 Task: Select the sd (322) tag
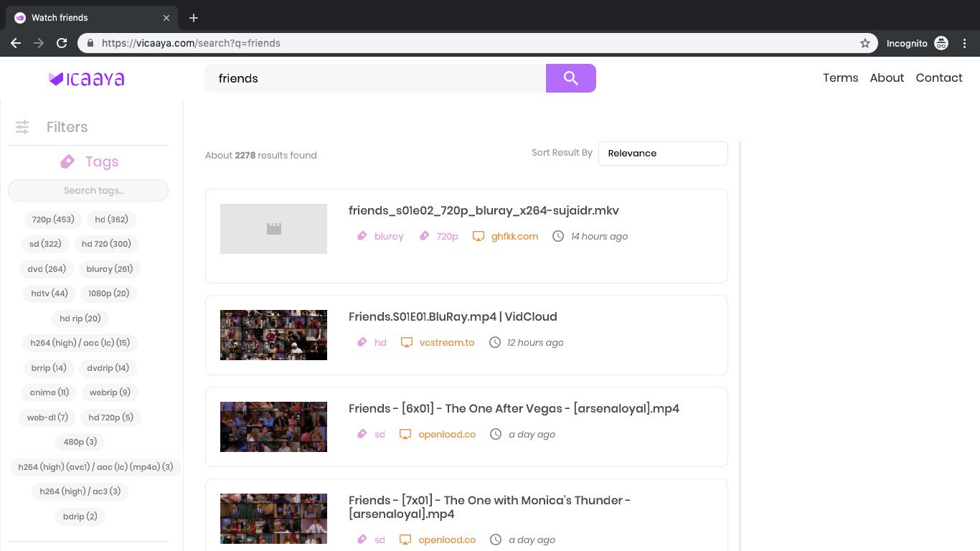[x=45, y=244]
